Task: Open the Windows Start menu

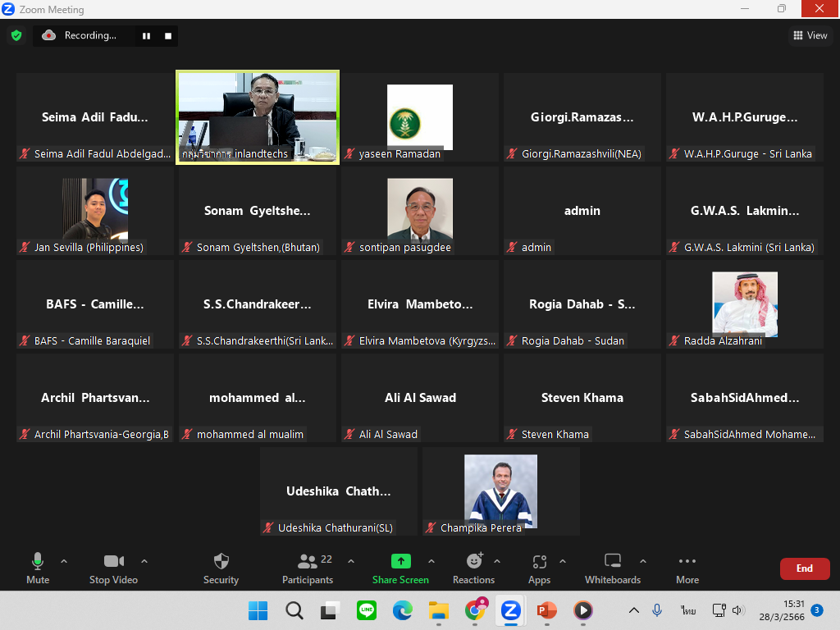Action: click(258, 610)
